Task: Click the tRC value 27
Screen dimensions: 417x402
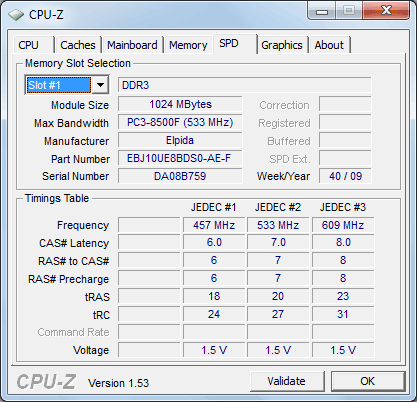Action: [x=278, y=314]
